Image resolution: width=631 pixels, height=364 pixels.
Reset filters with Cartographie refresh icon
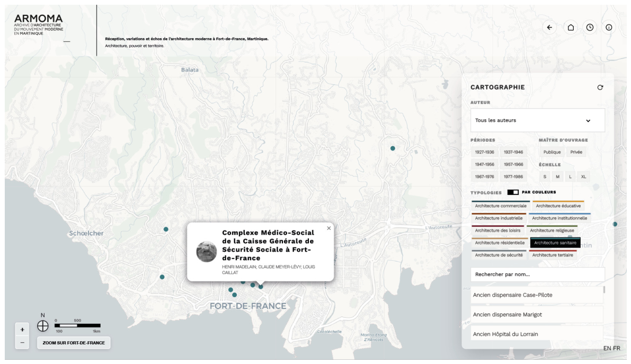tap(600, 87)
